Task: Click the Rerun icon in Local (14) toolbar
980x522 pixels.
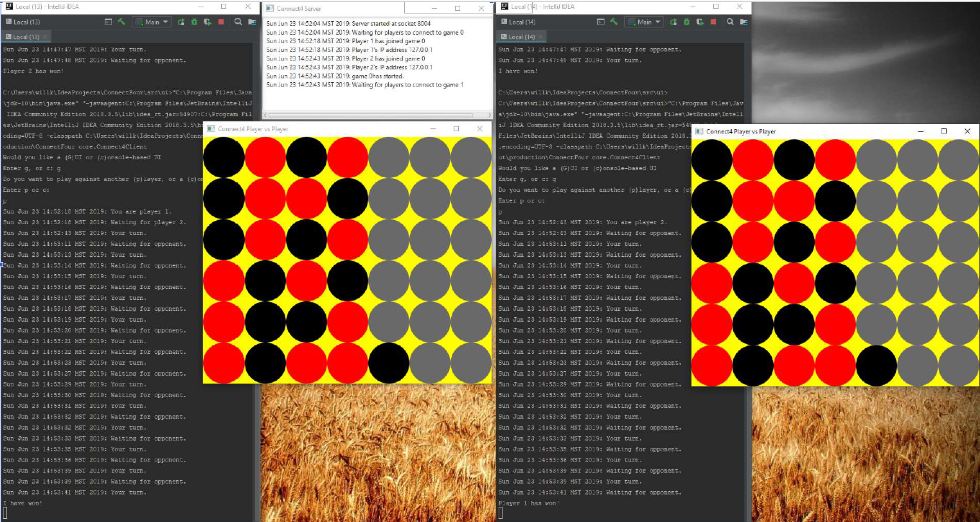Action: [673, 22]
